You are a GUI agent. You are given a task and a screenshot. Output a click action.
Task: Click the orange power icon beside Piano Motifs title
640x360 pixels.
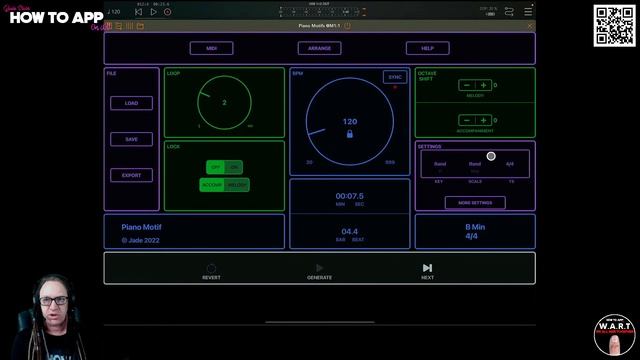point(347,26)
